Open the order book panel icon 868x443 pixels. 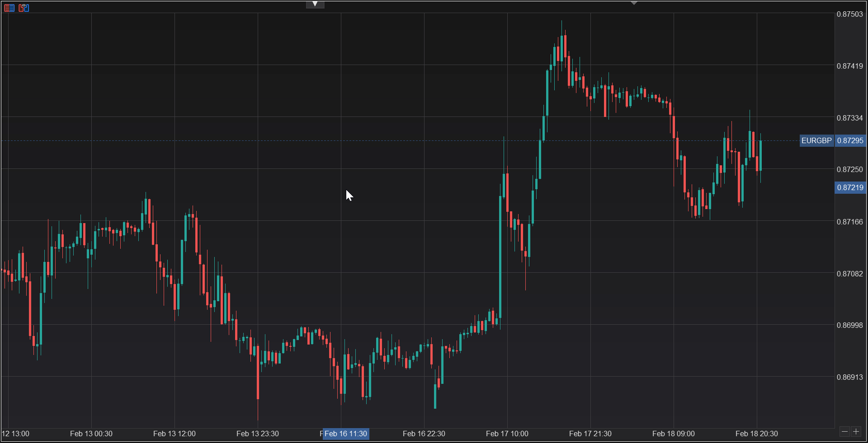click(9, 8)
